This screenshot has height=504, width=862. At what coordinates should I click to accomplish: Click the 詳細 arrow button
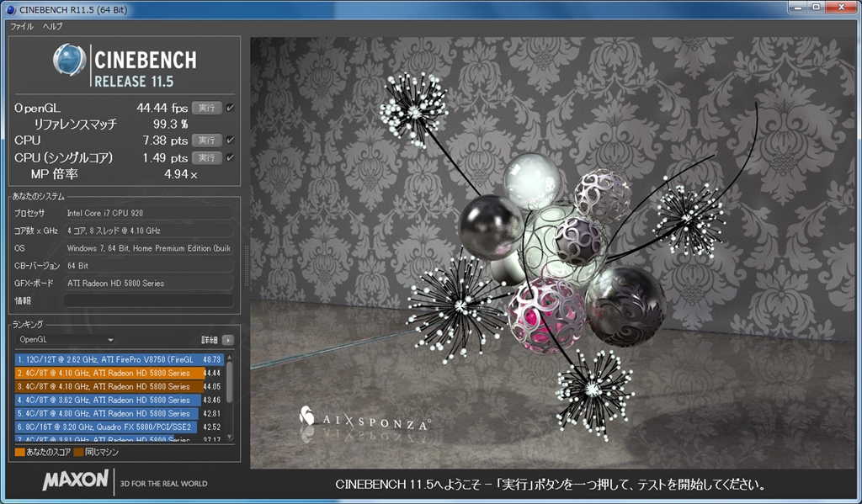click(x=227, y=340)
